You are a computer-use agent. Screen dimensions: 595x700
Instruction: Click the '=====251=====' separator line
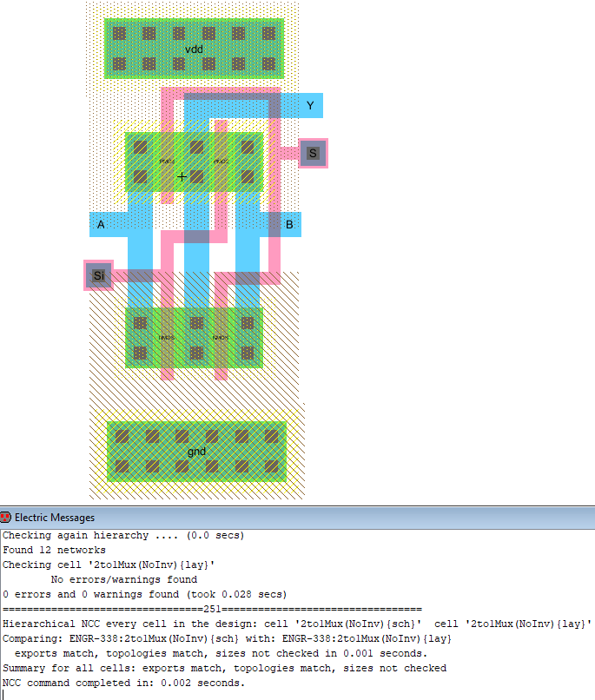(212, 609)
